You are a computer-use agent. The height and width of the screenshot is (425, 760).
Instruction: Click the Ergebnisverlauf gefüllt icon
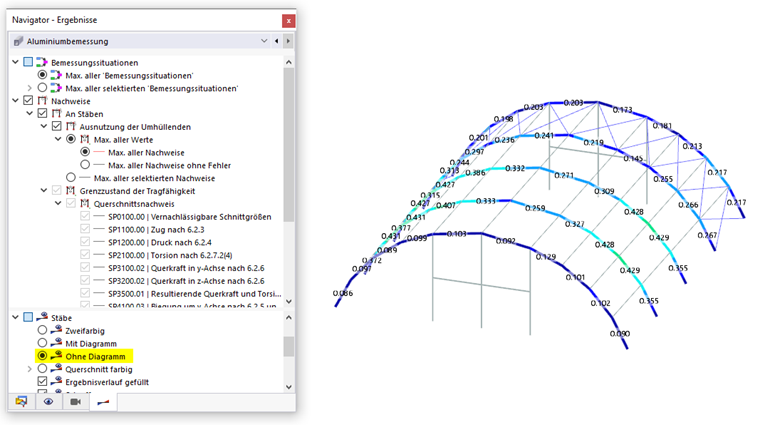coord(56,381)
